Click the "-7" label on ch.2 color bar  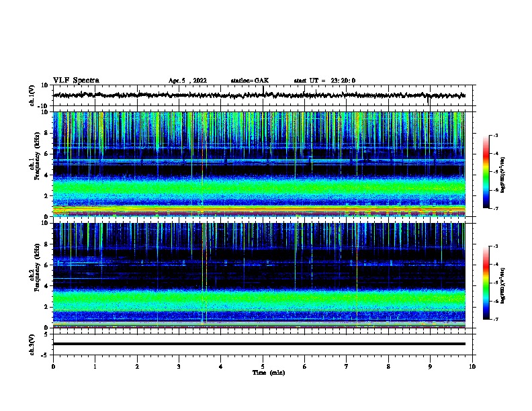point(495,320)
